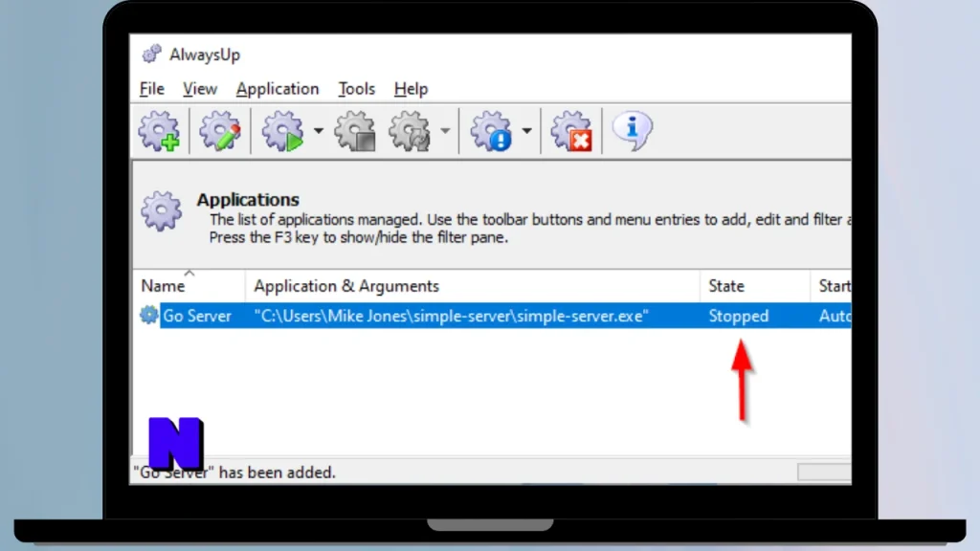This screenshot has height=551, width=980.
Task: Stop the application with the gear stop icon
Action: pyautogui.click(x=355, y=131)
